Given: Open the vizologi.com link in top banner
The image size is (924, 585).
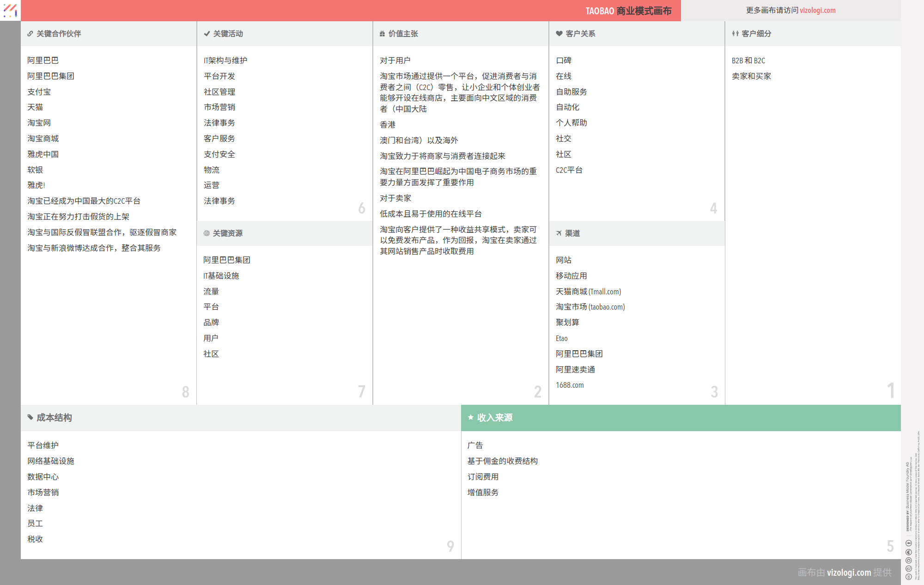Looking at the screenshot, I should [817, 10].
